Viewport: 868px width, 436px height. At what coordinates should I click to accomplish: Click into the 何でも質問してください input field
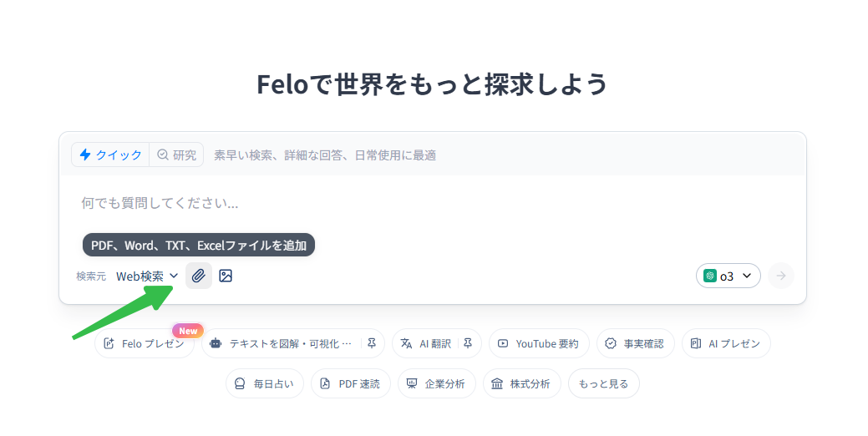[x=432, y=203]
